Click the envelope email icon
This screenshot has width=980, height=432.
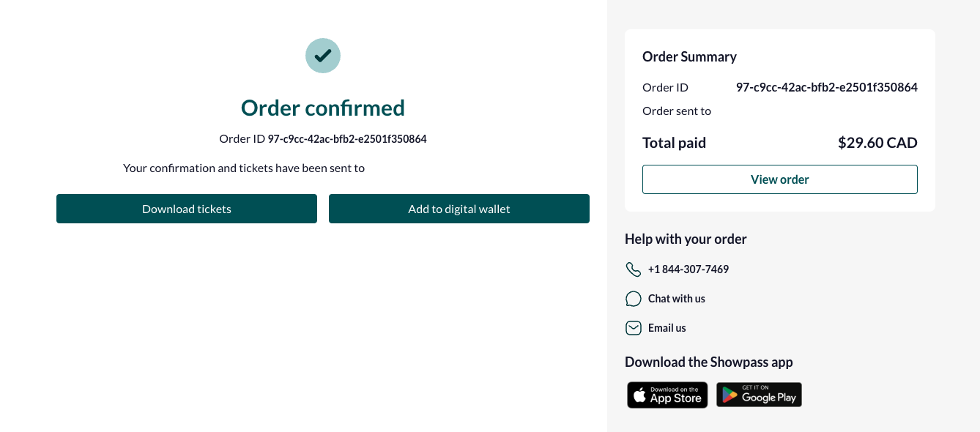(634, 328)
